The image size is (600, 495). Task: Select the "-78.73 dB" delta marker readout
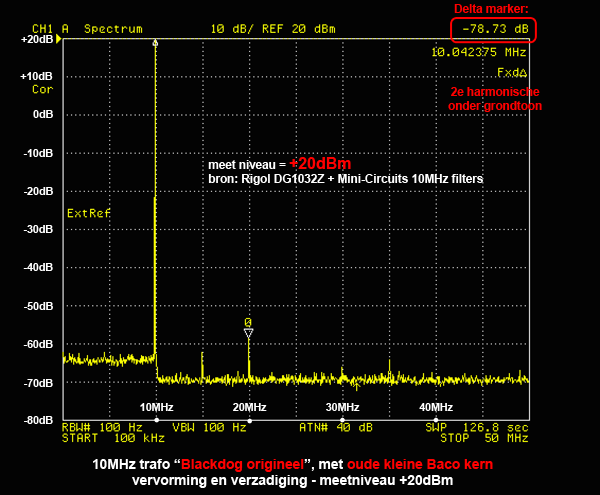pyautogui.click(x=496, y=29)
